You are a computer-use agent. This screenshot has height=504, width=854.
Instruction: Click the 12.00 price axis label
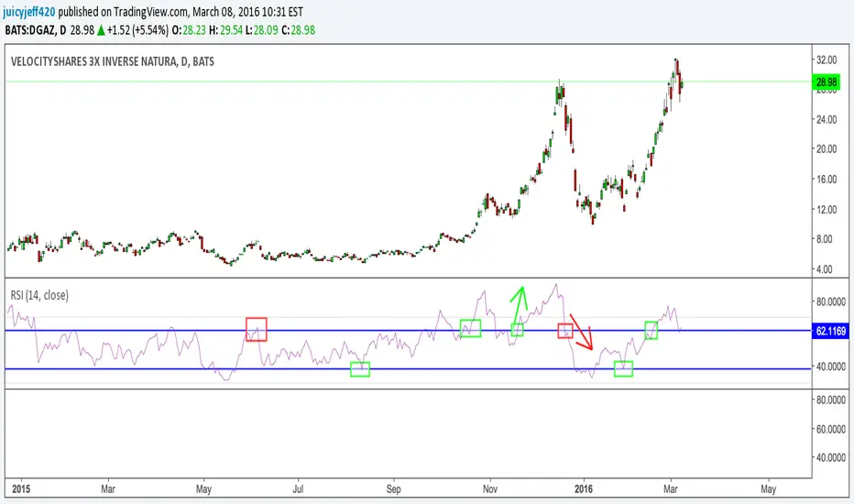coord(827,209)
